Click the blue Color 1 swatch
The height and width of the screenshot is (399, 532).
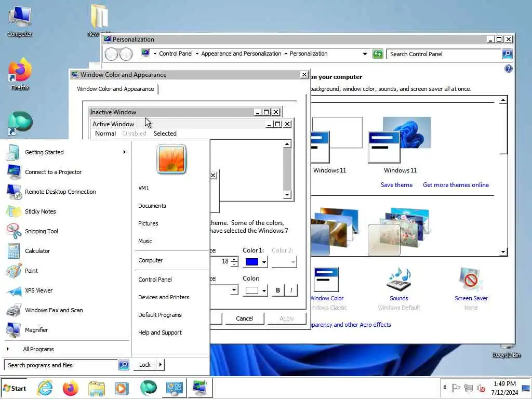point(252,262)
